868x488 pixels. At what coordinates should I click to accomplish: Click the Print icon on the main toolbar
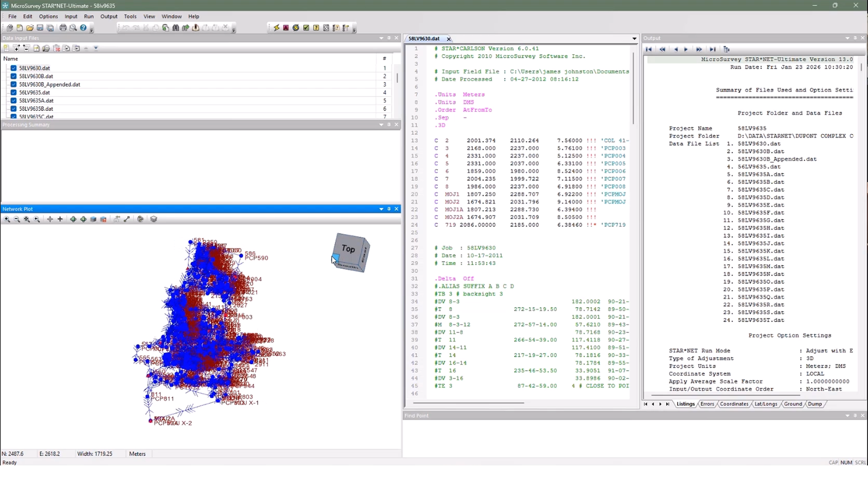coord(63,28)
